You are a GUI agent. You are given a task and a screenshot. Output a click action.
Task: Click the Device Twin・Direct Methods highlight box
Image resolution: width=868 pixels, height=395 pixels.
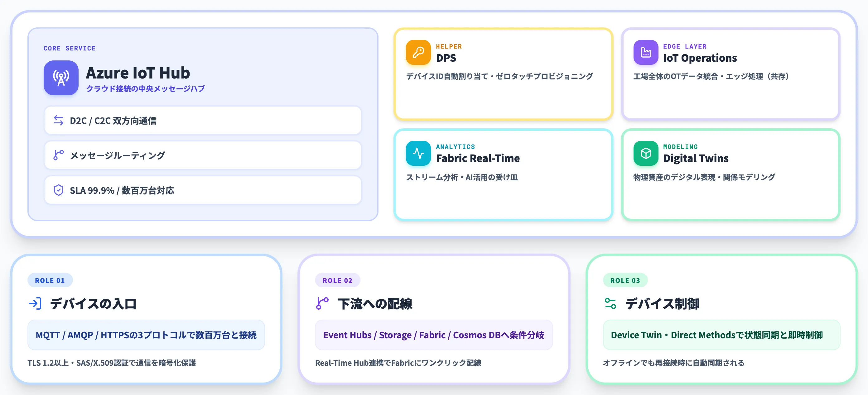721,335
